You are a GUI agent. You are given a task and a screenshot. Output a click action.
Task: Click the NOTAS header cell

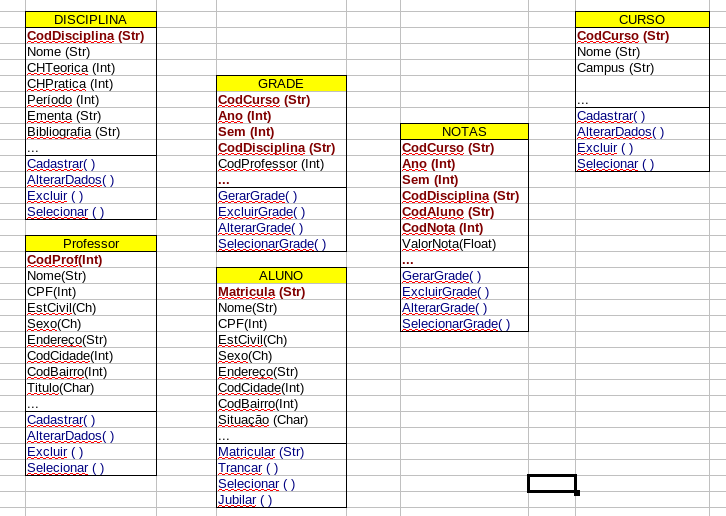tap(464, 132)
